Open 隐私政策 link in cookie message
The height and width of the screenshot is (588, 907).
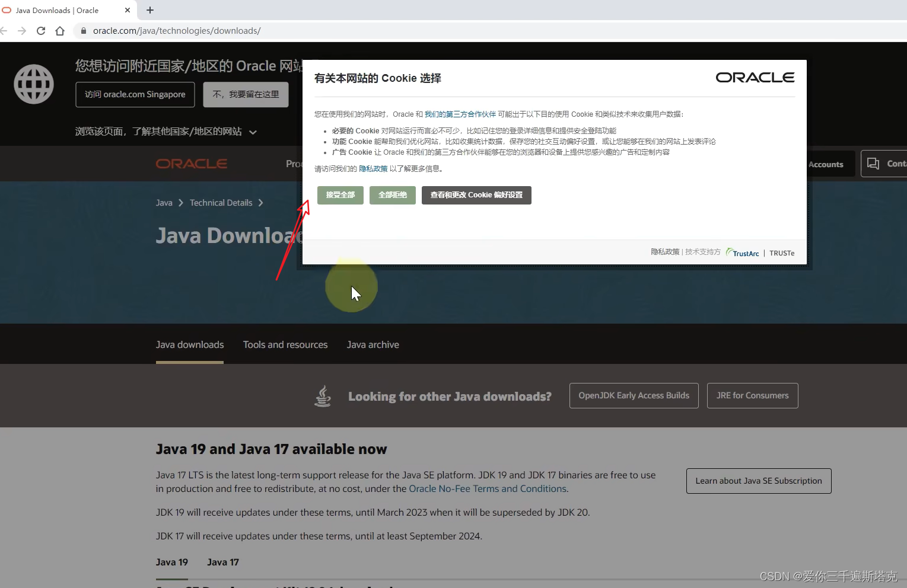(x=373, y=169)
